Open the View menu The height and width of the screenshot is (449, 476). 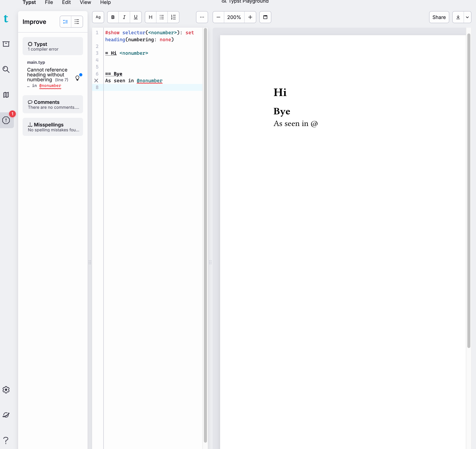pyautogui.click(x=85, y=2)
